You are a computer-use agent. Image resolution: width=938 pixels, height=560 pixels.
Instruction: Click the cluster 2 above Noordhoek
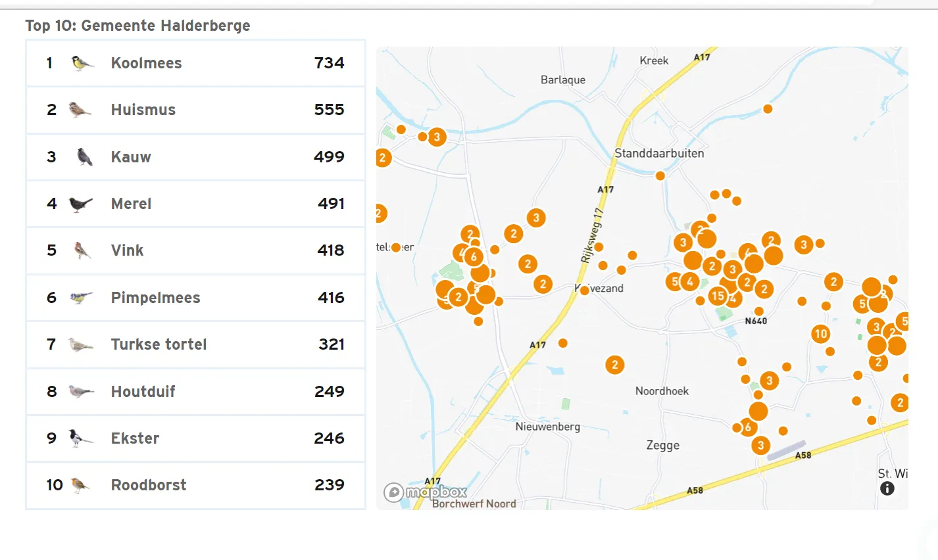614,365
